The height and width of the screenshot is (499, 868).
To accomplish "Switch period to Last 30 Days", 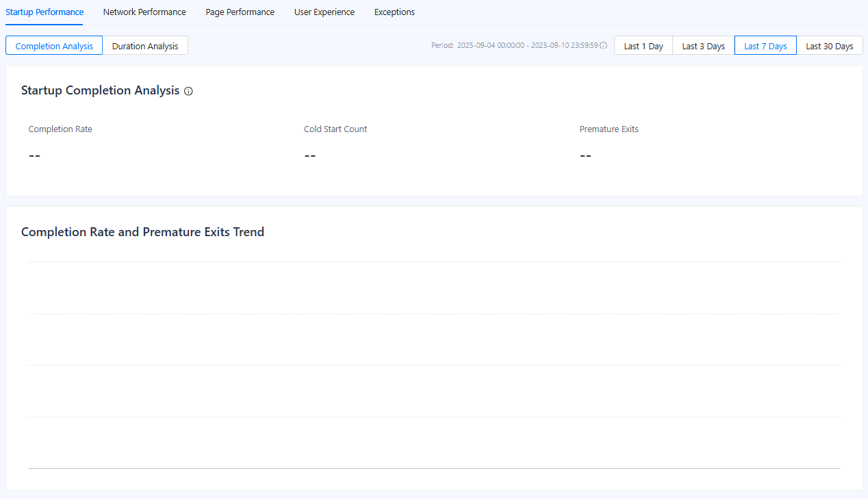I will tap(829, 46).
